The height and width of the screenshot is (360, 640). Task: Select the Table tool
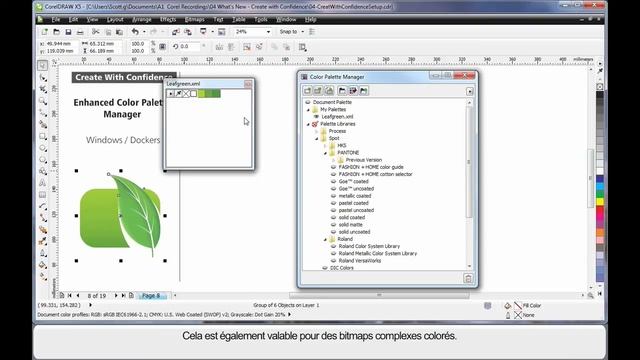[42, 195]
